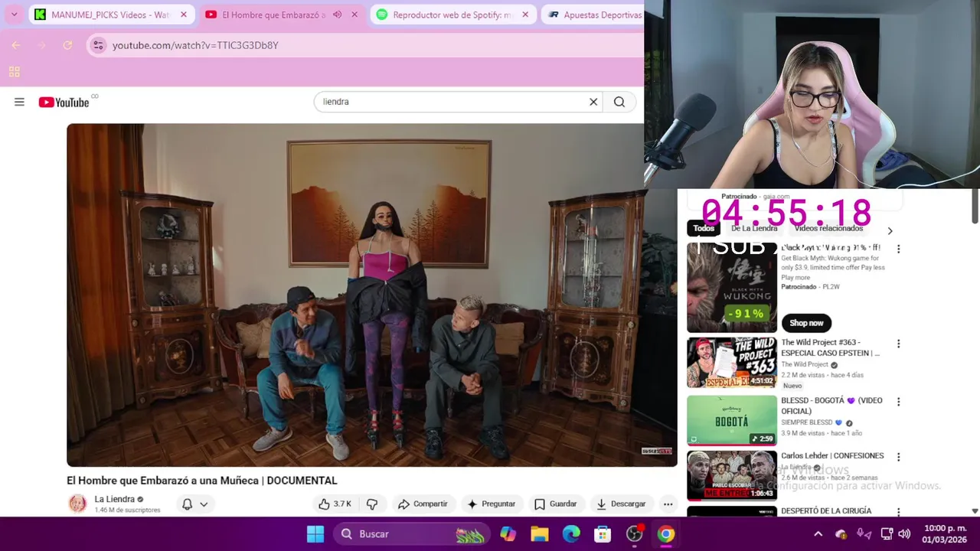Close the Spotify web player tab
Viewport: 980px width, 551px height.
pos(525,15)
